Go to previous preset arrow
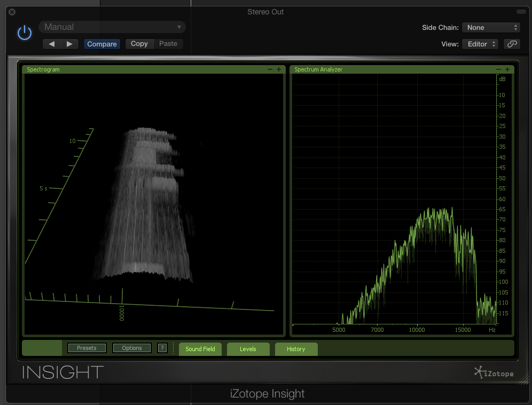 (x=52, y=44)
